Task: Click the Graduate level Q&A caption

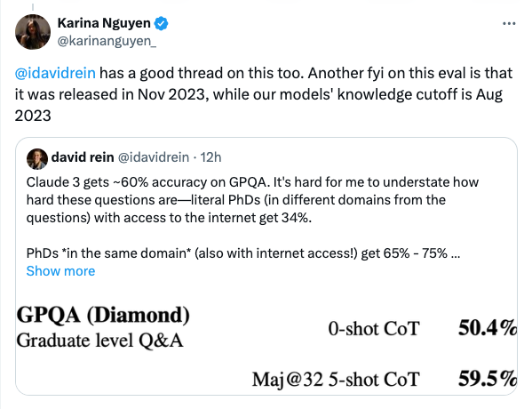Action: (x=99, y=341)
